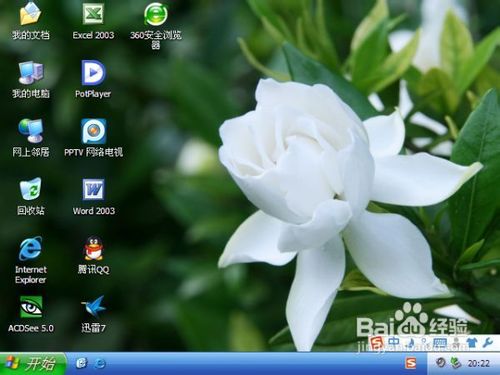Click the Internet Explorer quick launch icon
This screenshot has width=500, height=375.
tap(100, 363)
